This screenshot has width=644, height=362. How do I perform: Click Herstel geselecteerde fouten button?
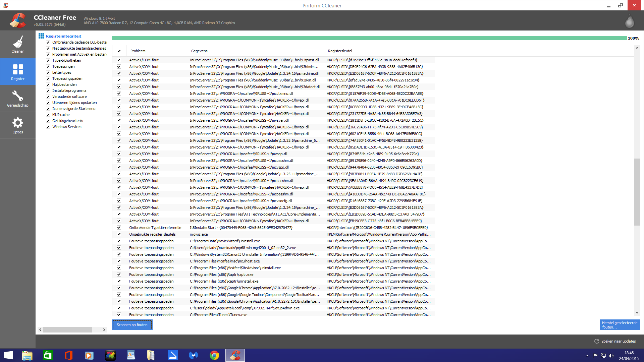tap(620, 325)
